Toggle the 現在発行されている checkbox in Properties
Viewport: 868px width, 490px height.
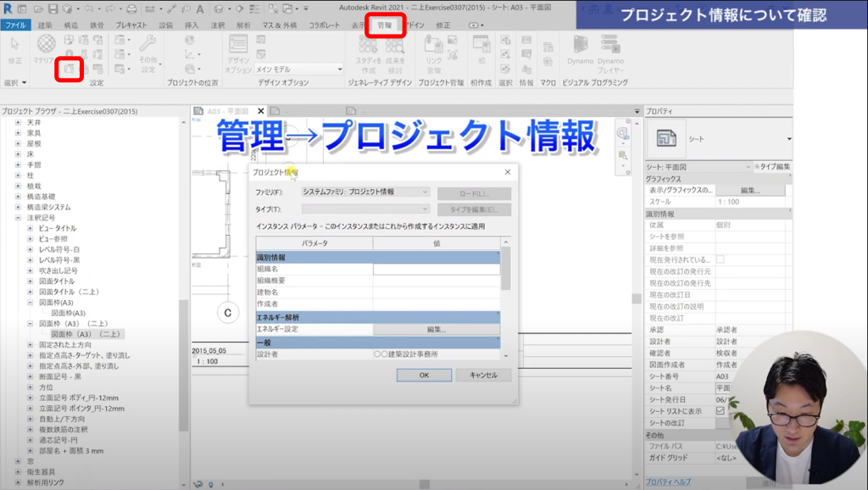pyautogui.click(x=721, y=259)
